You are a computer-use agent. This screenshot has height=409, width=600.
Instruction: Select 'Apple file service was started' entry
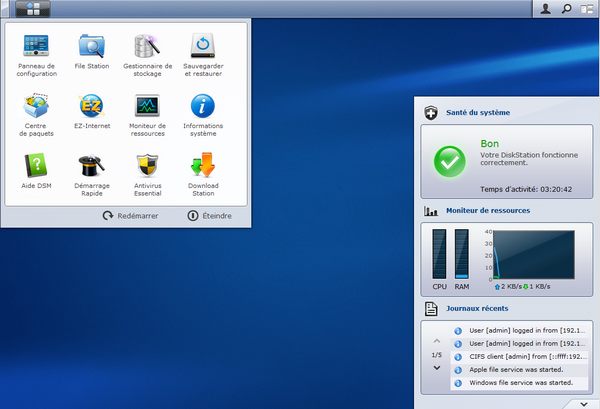coord(519,370)
